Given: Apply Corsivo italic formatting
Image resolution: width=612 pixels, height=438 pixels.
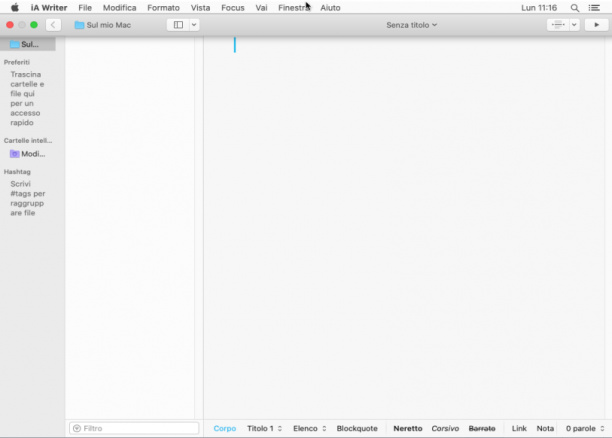Looking at the screenshot, I should coord(445,428).
